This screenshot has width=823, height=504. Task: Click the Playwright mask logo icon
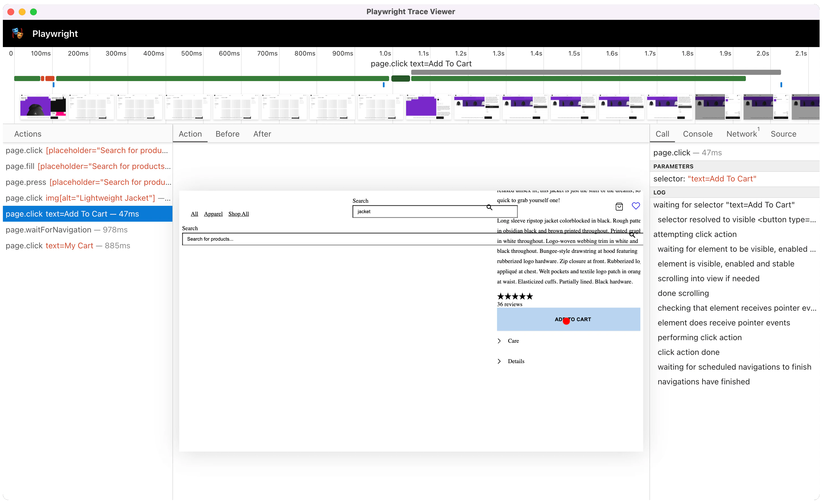(x=17, y=33)
